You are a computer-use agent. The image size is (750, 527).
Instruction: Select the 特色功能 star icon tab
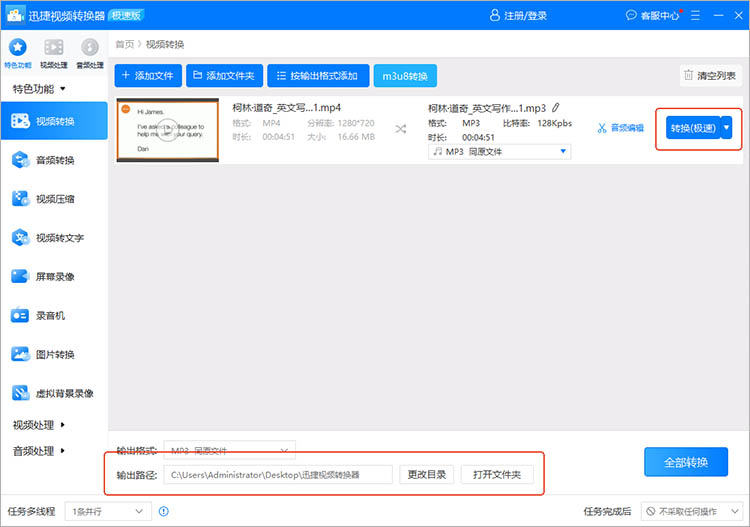(18, 53)
